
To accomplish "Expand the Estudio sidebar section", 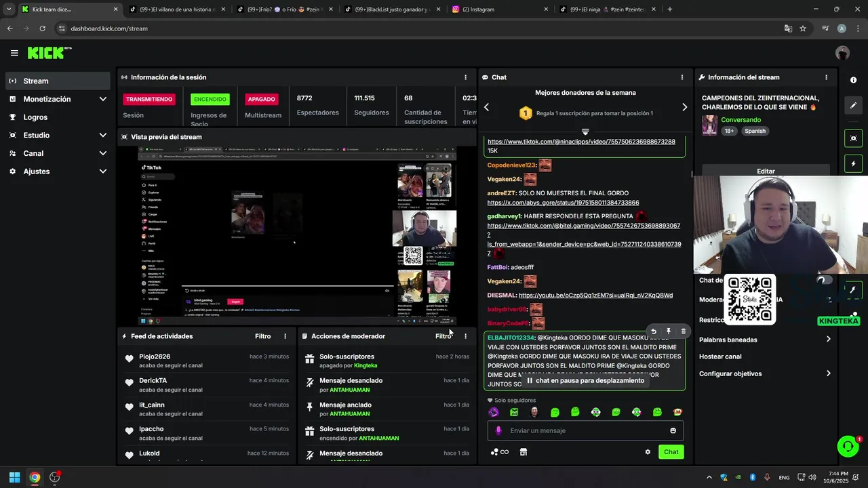I will pyautogui.click(x=102, y=135).
